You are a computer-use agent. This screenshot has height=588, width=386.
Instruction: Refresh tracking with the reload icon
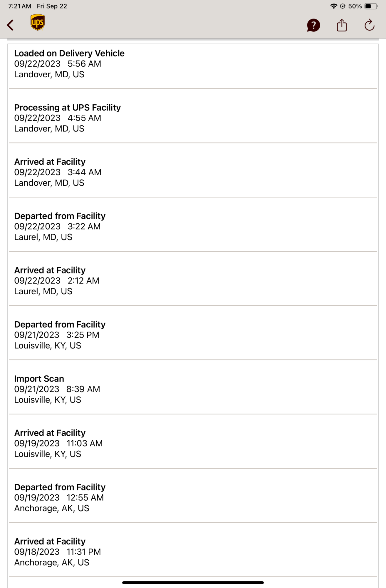[x=369, y=25]
